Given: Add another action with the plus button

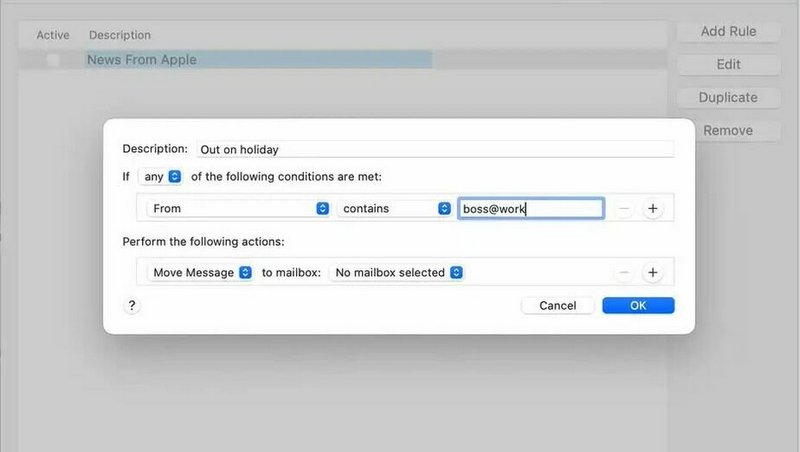Looking at the screenshot, I should [x=652, y=272].
